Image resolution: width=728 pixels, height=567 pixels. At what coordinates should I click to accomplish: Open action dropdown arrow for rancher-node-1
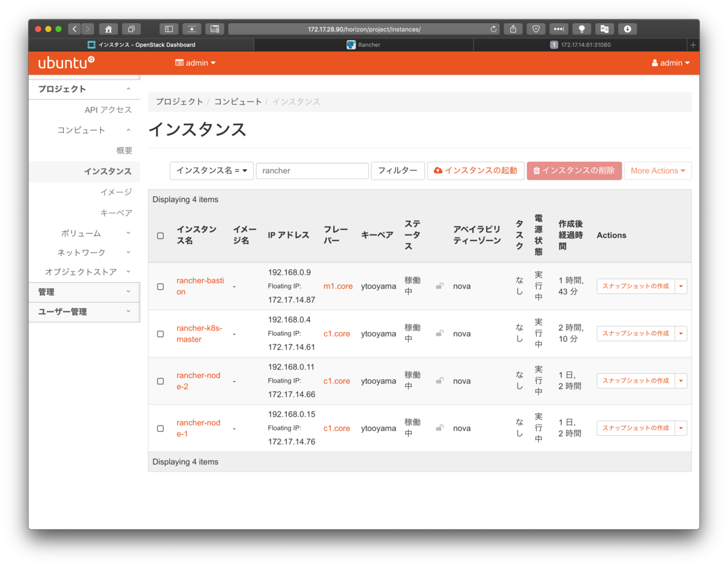coord(681,428)
